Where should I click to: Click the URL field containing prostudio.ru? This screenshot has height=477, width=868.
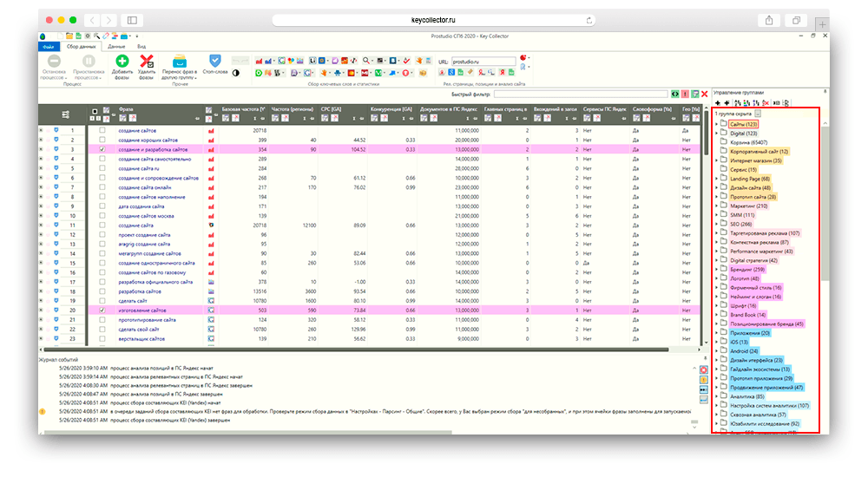pyautogui.click(x=483, y=62)
